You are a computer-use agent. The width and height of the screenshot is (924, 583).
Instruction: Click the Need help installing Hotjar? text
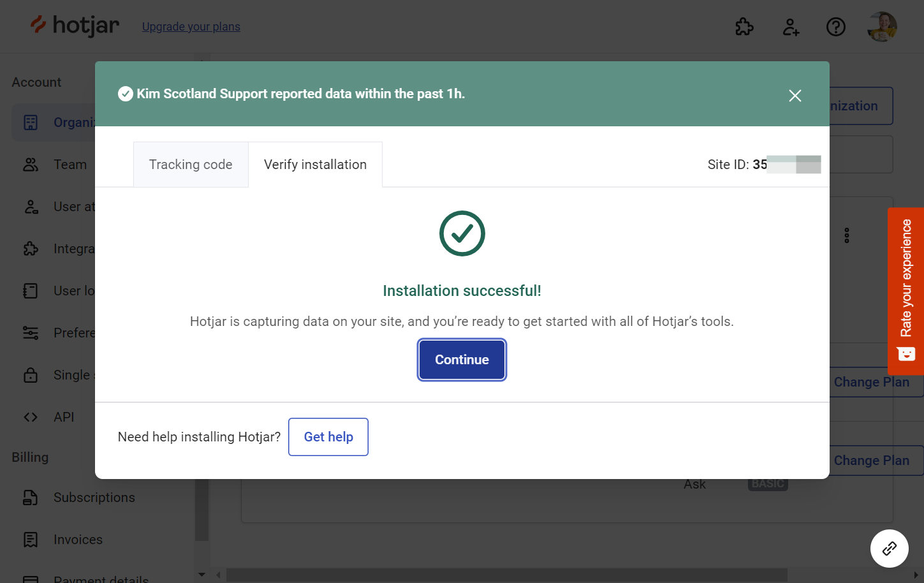click(199, 437)
